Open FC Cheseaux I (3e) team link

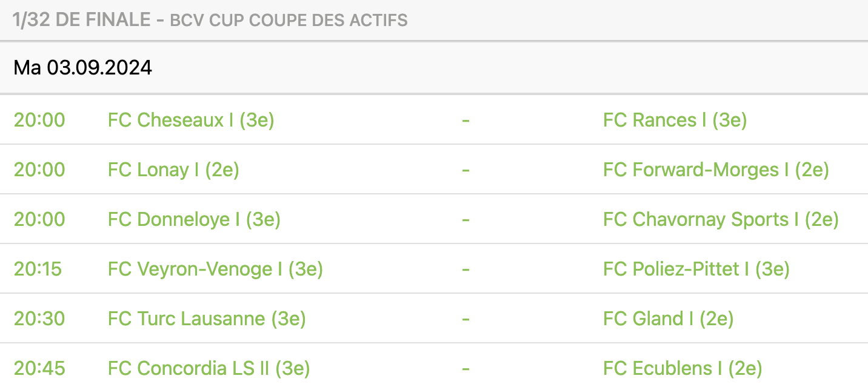pyautogui.click(x=191, y=120)
